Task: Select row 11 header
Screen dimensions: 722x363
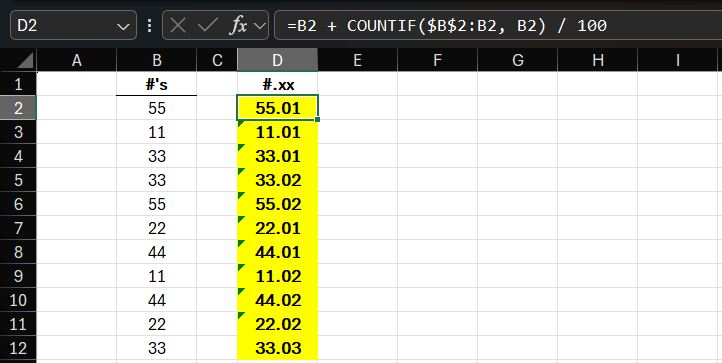Action: pos(18,323)
